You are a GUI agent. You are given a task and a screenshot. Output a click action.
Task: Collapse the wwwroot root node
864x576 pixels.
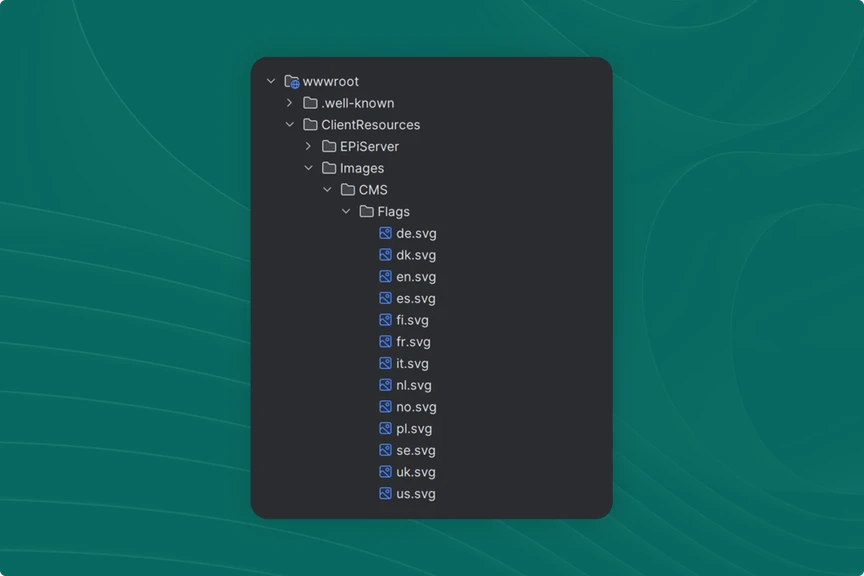[x=271, y=82]
